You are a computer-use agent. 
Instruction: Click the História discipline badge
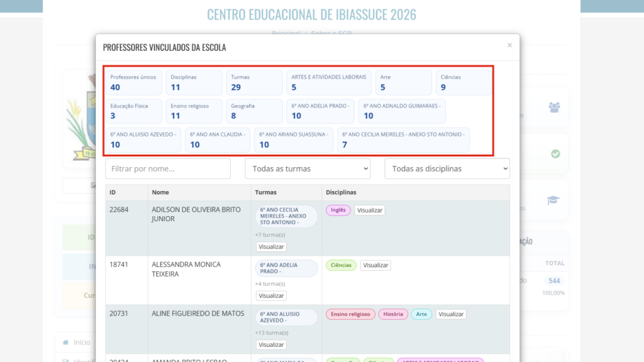point(393,314)
